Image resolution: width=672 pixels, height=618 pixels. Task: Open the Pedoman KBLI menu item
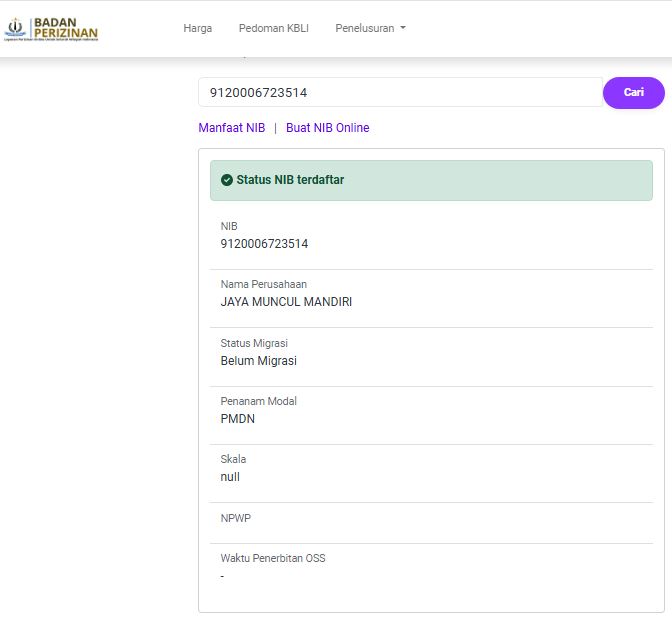tap(273, 28)
